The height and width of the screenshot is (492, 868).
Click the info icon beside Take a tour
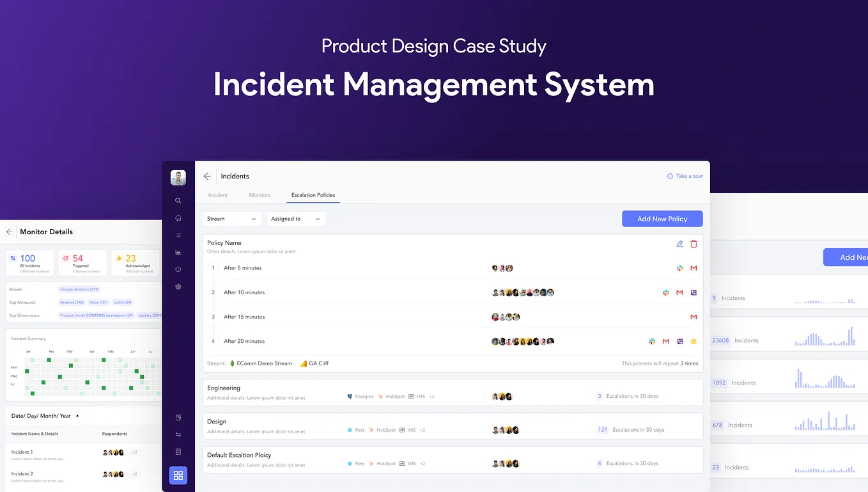pyautogui.click(x=670, y=176)
